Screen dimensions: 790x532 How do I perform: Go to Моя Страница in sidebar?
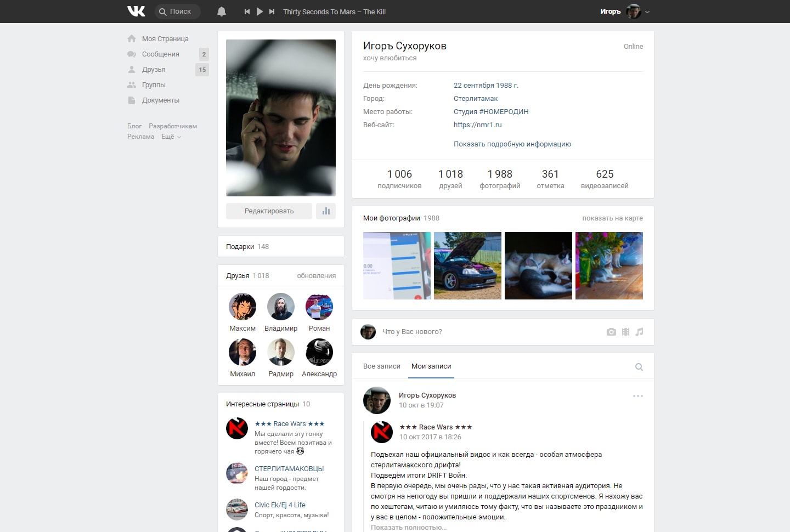click(x=165, y=39)
